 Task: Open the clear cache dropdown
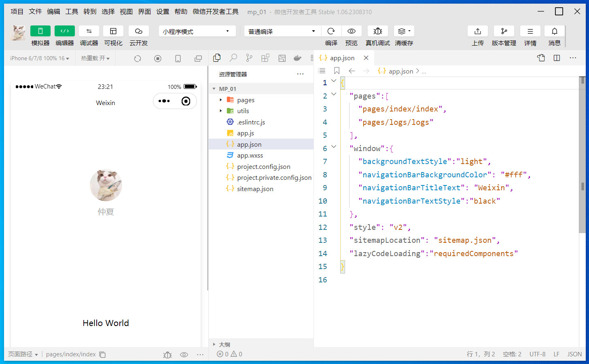pos(404,31)
